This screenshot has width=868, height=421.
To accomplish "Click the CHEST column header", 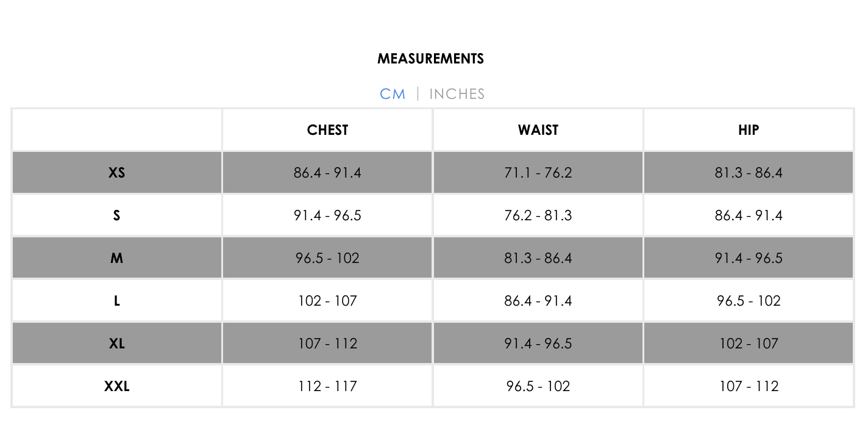I will tap(328, 130).
